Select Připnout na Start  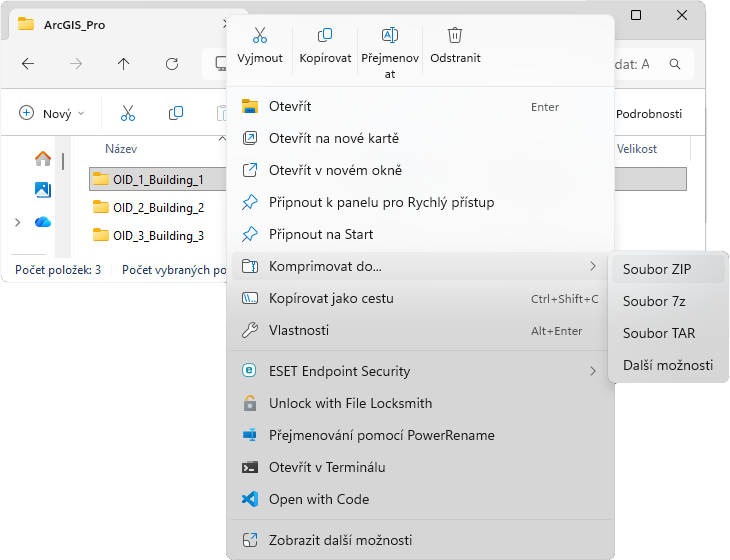(420, 234)
